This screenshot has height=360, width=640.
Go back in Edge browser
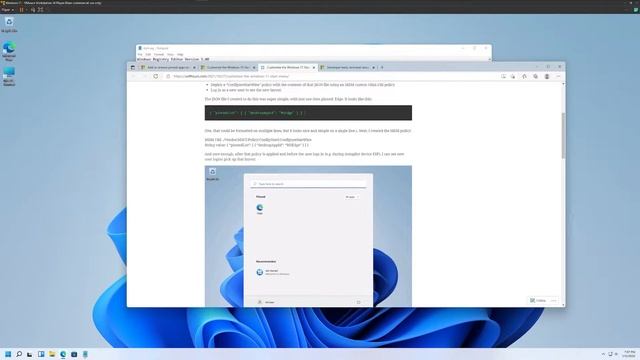click(133, 76)
